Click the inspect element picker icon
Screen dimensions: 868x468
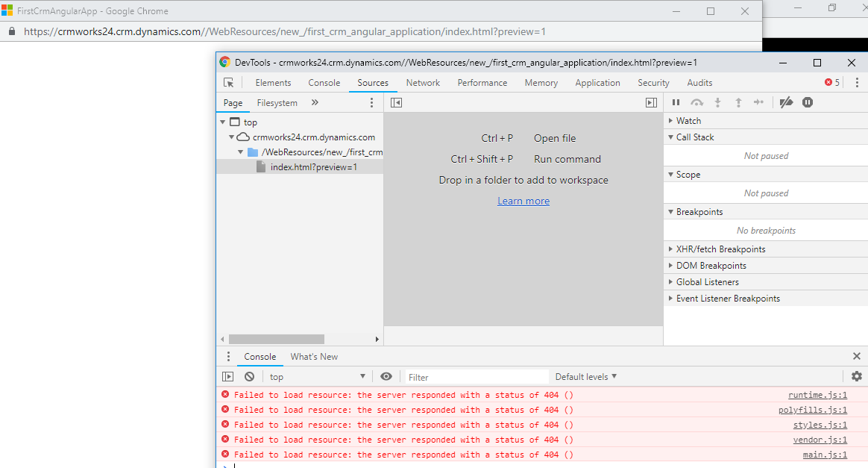pyautogui.click(x=229, y=83)
